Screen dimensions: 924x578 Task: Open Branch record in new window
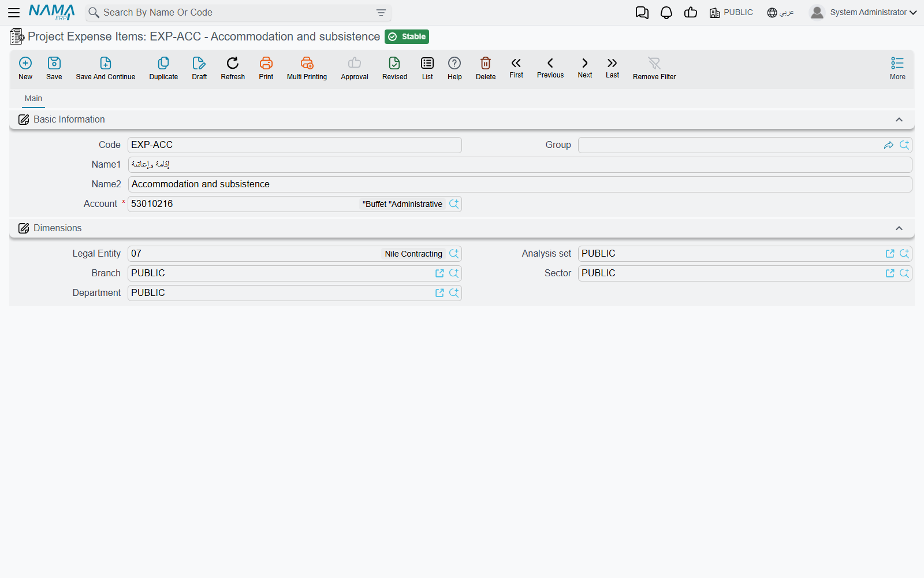pos(439,273)
